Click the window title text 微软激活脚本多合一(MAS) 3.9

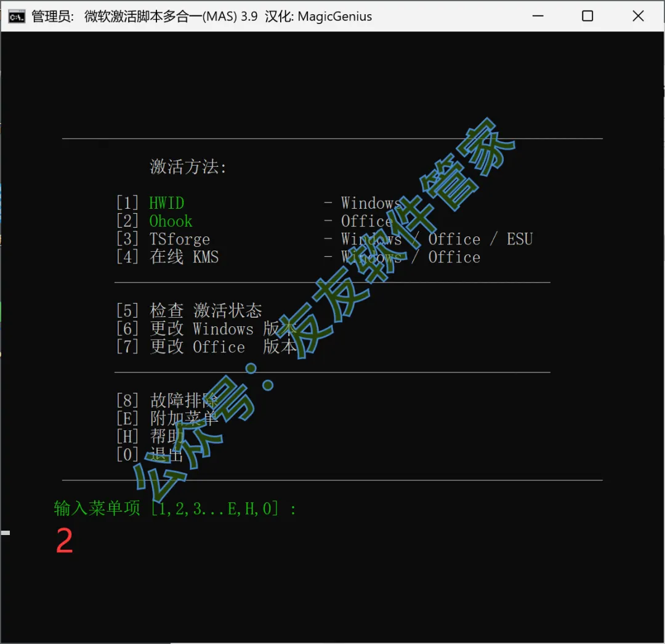[171, 17]
